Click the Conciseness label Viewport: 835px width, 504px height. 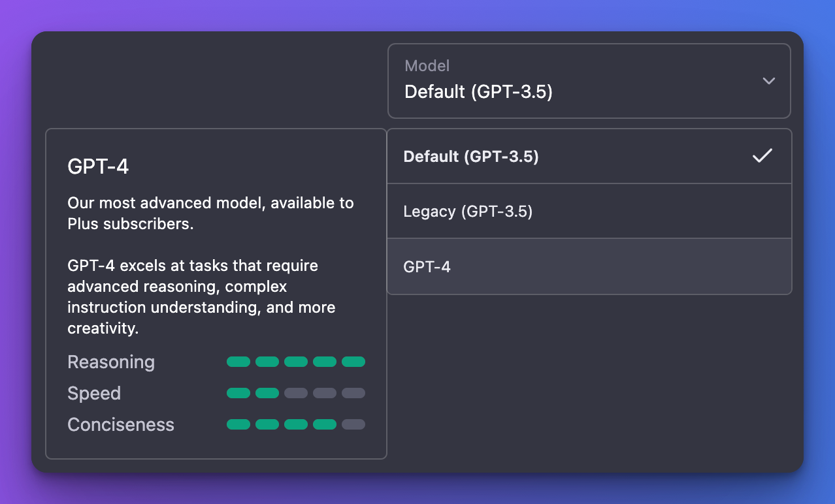tap(121, 424)
